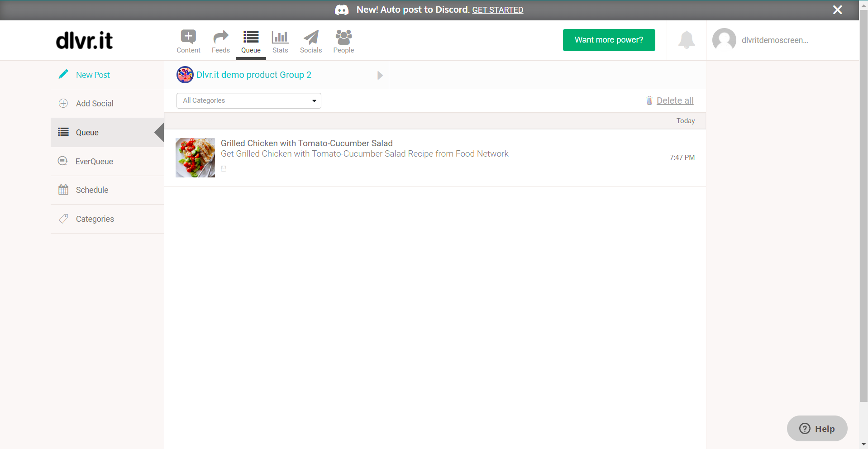Click the Food Network recipe description text
Image resolution: width=868 pixels, height=449 pixels.
365,154
